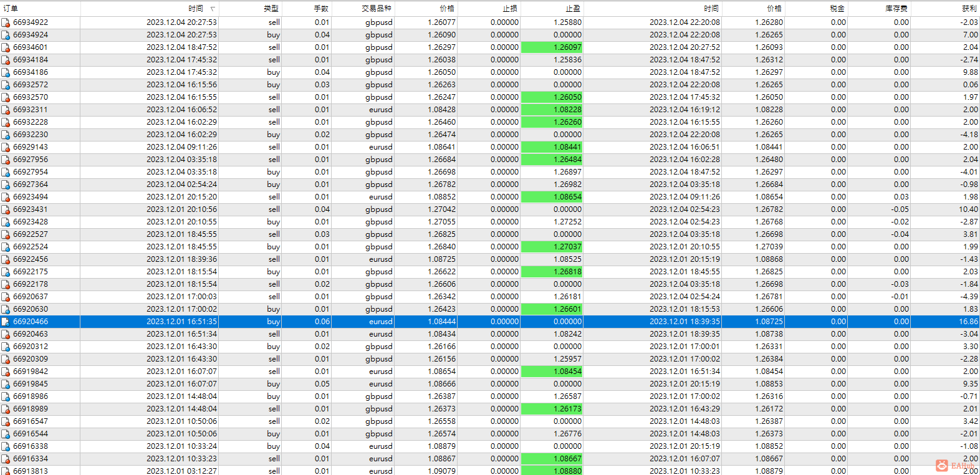Click the 获利 column header
Viewport: 980px width, 475px height.
(969, 9)
